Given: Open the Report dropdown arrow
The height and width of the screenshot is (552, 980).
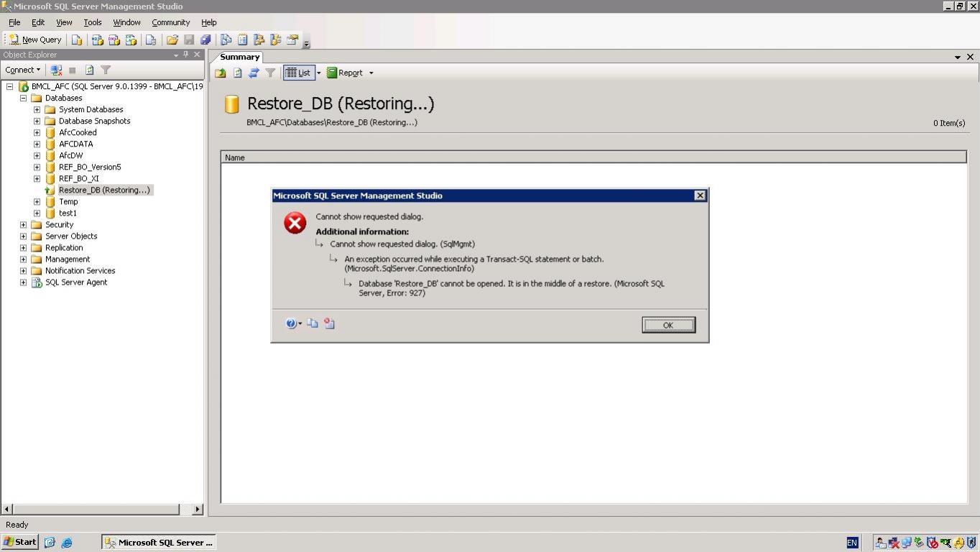Looking at the screenshot, I should 371,73.
